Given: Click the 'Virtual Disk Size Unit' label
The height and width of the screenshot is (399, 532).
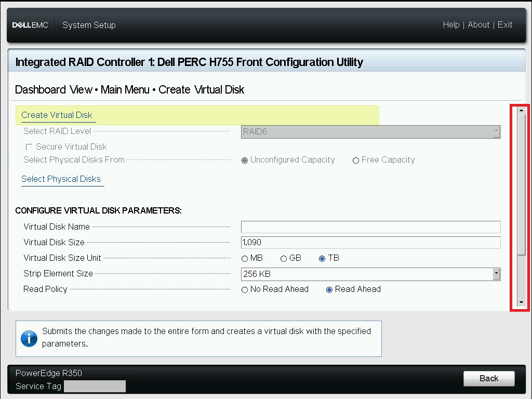Looking at the screenshot, I should (62, 258).
